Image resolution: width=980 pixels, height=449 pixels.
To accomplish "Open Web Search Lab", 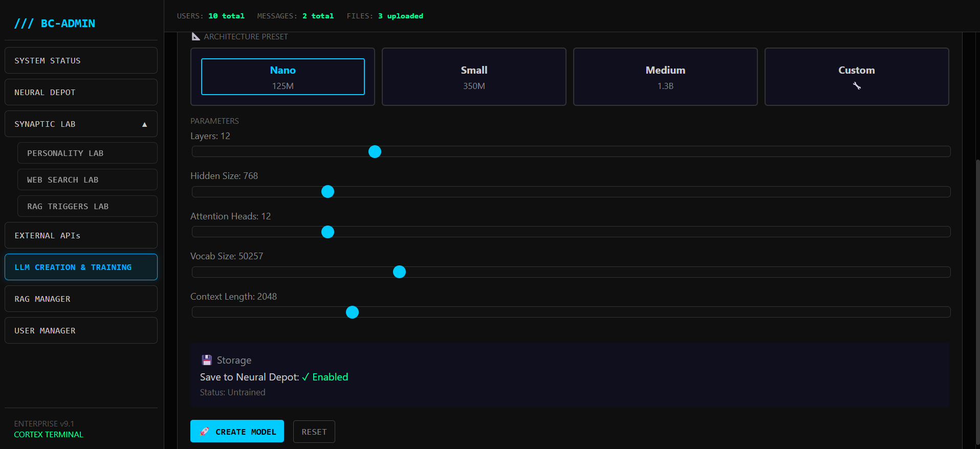I will tap(87, 179).
